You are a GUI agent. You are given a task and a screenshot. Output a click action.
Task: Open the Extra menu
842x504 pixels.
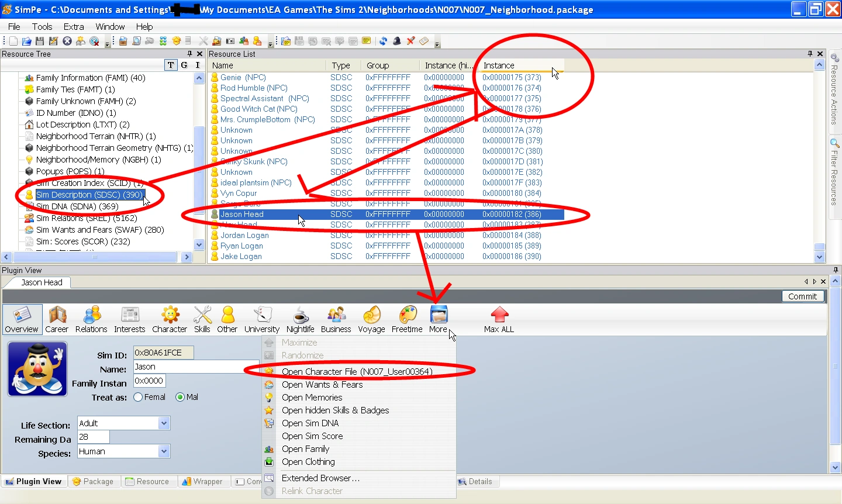74,26
